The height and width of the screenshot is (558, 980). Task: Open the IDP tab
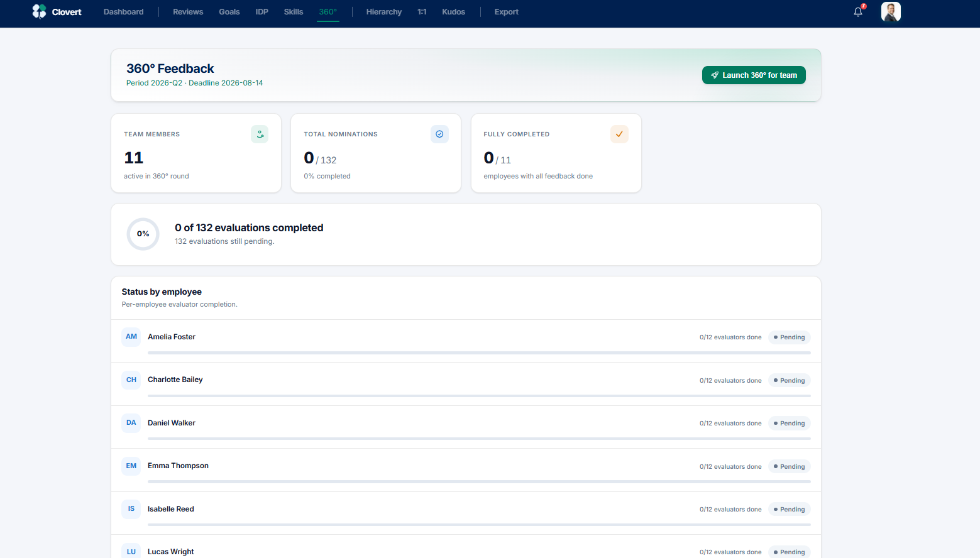pos(262,12)
